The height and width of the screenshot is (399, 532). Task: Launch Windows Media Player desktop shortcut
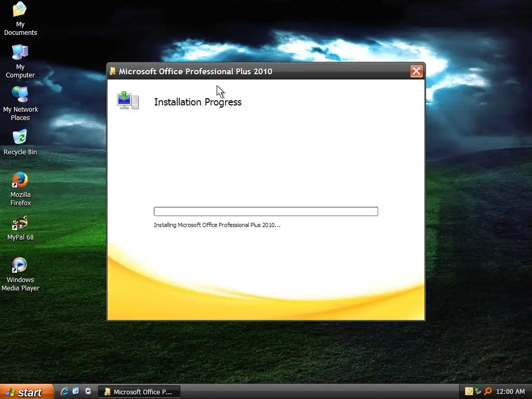20,274
